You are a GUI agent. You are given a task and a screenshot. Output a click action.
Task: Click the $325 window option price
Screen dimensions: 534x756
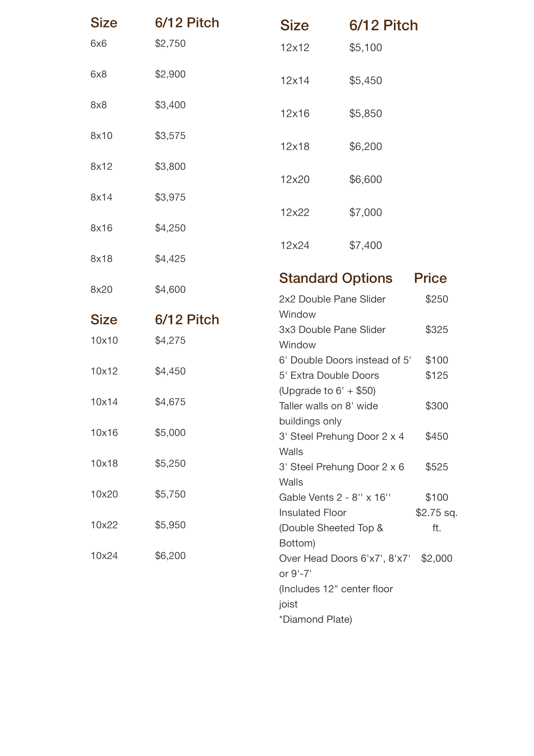[x=436, y=330]
